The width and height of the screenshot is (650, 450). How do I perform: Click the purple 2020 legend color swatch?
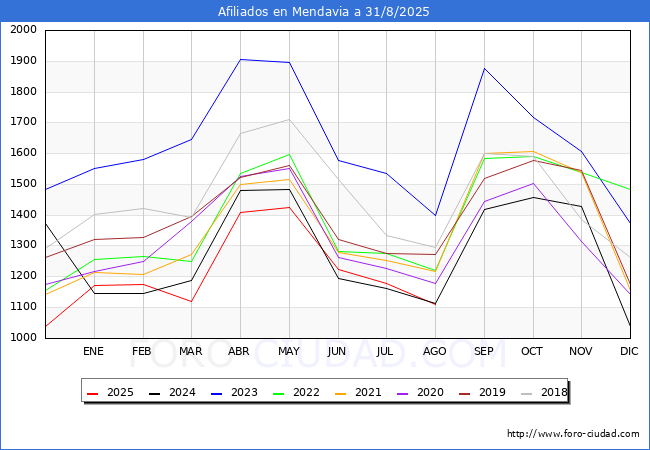click(402, 393)
